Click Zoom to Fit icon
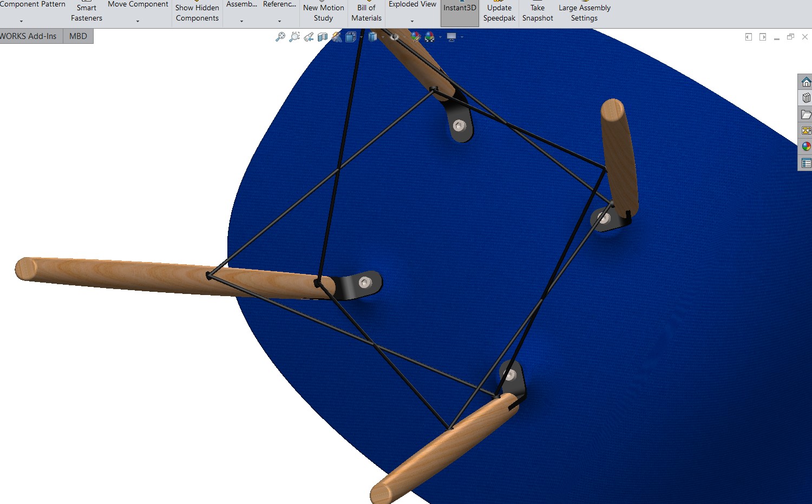 pos(280,37)
